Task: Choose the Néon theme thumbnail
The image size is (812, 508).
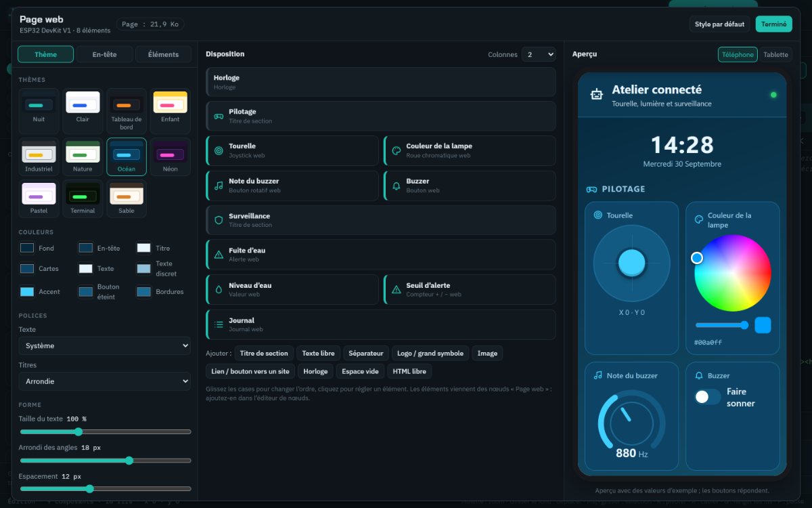Action: point(171,156)
